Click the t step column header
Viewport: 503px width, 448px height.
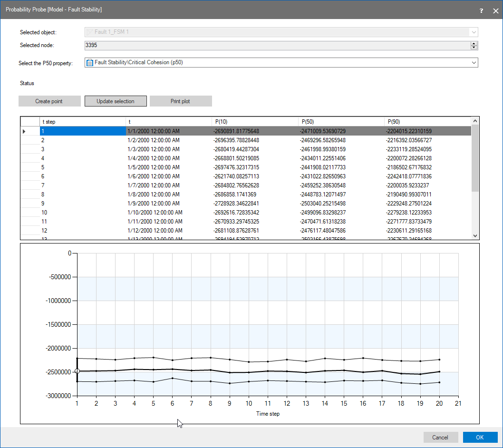[x=82, y=122]
